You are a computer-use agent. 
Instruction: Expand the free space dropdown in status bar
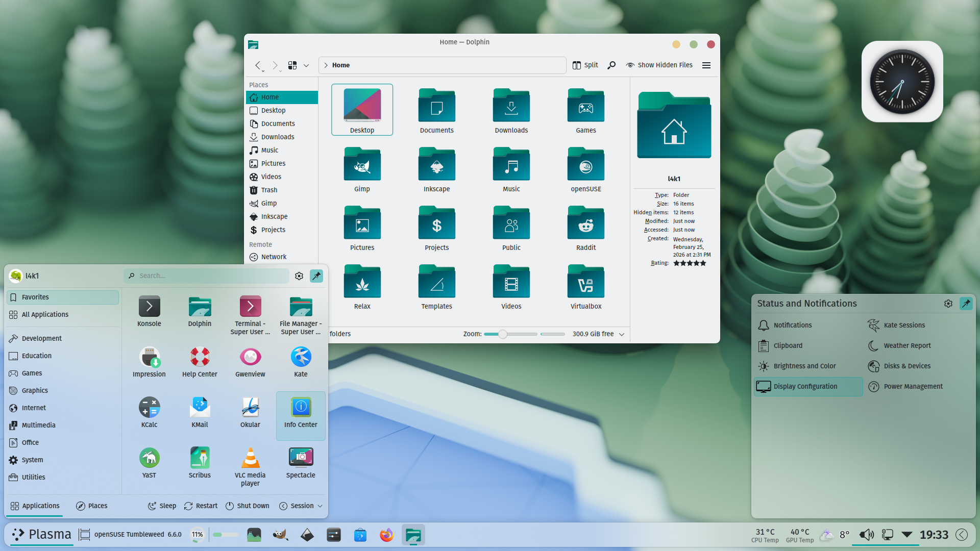[x=622, y=334]
